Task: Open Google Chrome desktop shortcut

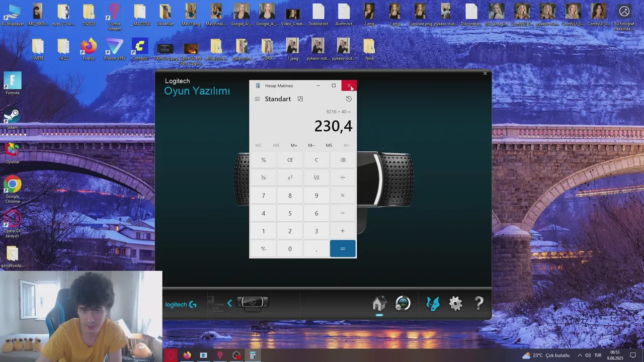Action: [x=13, y=190]
